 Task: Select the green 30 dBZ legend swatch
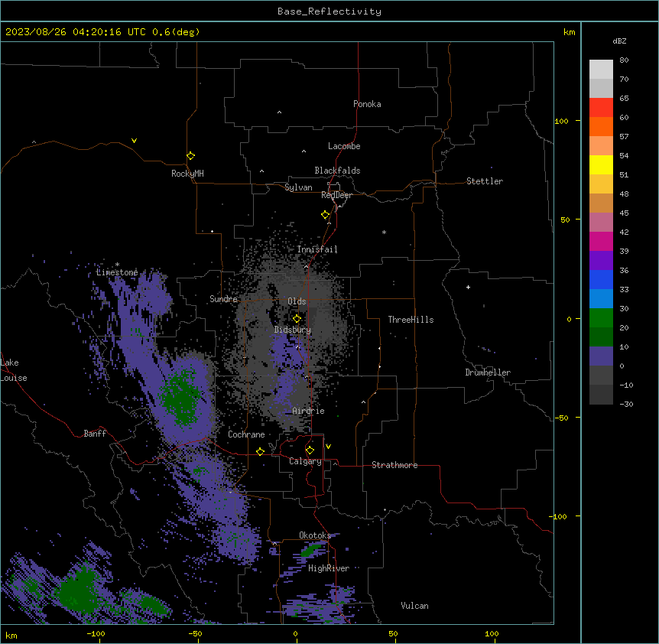pyautogui.click(x=601, y=318)
